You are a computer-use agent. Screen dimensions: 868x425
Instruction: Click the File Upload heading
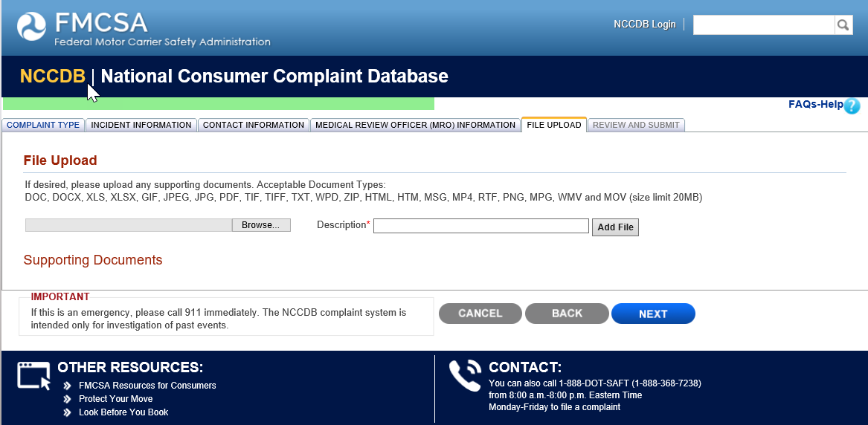point(60,160)
